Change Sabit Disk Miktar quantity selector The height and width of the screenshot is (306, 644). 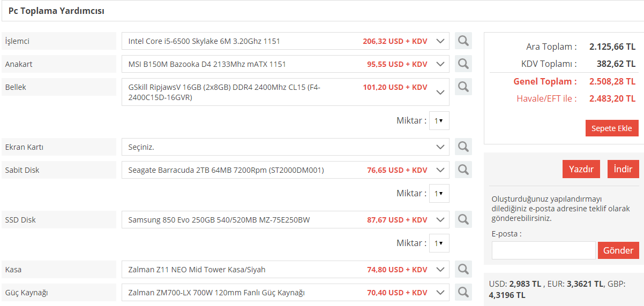click(439, 194)
